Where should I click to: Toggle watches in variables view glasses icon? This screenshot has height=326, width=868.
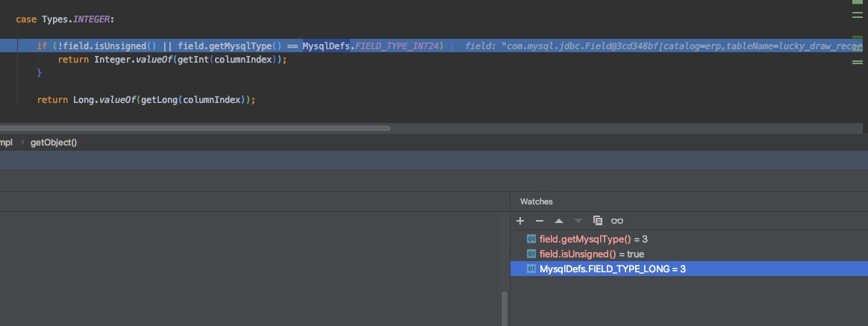(617, 221)
